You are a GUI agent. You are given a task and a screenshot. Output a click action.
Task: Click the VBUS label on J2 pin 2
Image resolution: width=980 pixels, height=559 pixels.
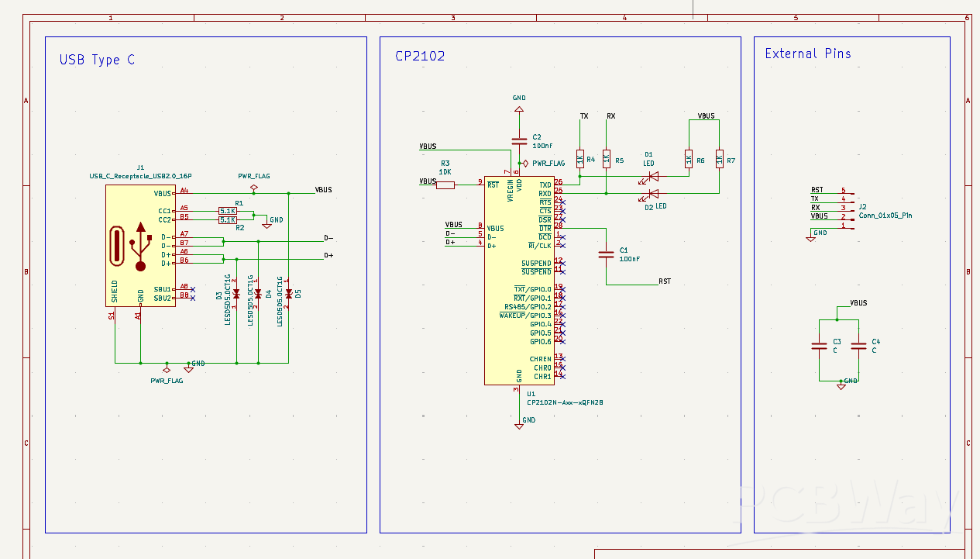coord(820,216)
